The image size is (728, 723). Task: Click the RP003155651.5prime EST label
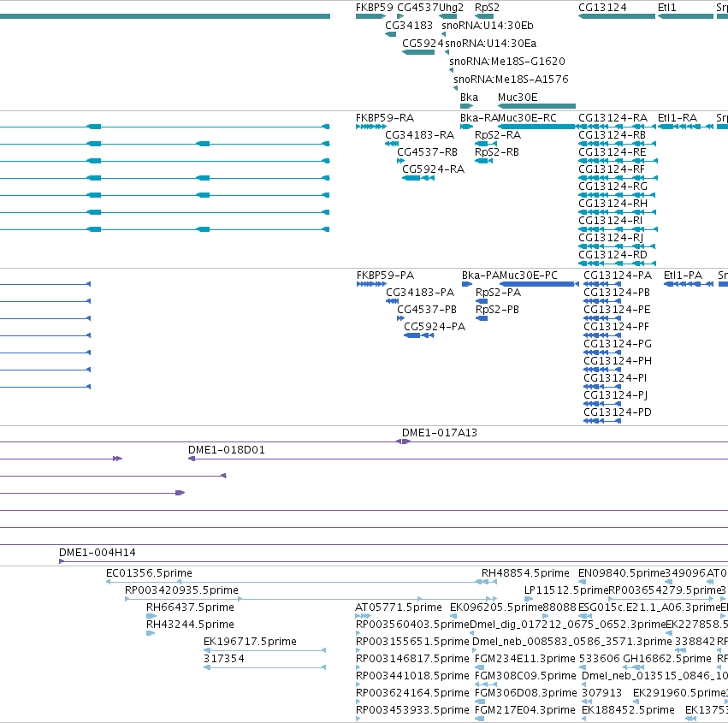[x=412, y=642]
